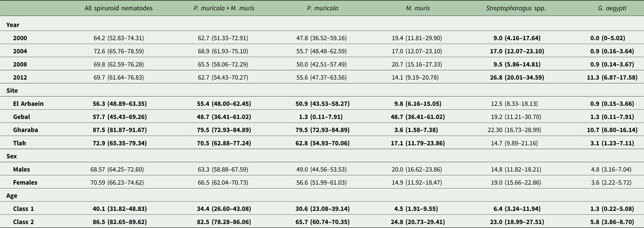Click the cell '11.3 (6.87–17.58)'
The height and width of the screenshot is (228, 644).
609,77
